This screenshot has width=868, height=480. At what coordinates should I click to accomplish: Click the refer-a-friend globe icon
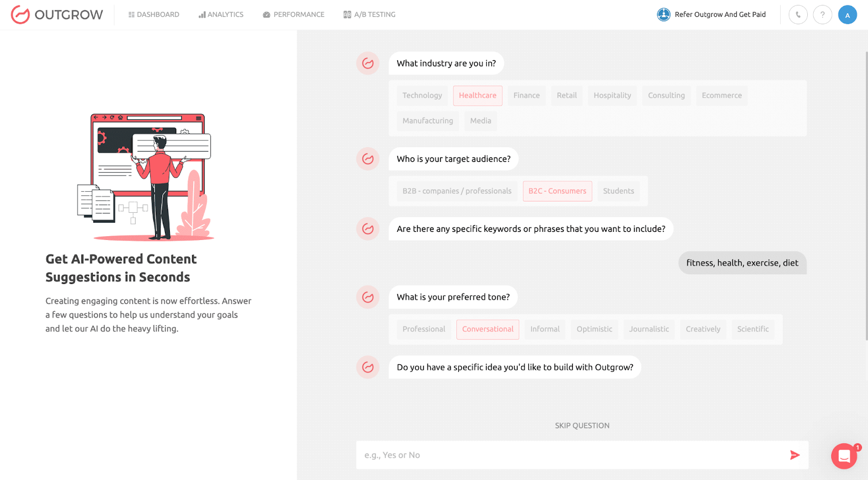pos(663,15)
